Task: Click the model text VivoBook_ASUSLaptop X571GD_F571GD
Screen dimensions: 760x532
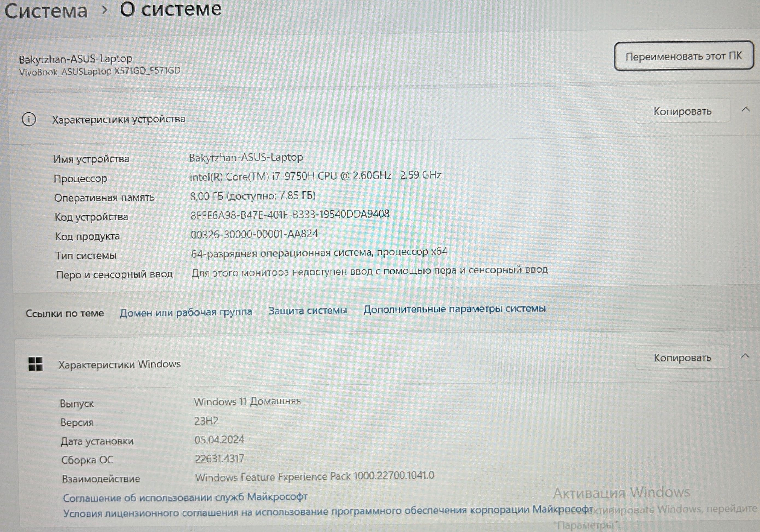Action: [x=100, y=71]
